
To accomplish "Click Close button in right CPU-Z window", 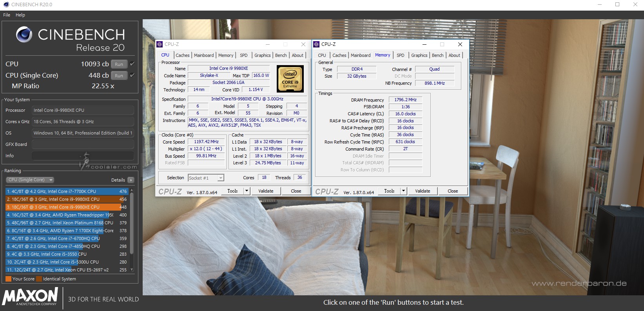I will (x=453, y=191).
